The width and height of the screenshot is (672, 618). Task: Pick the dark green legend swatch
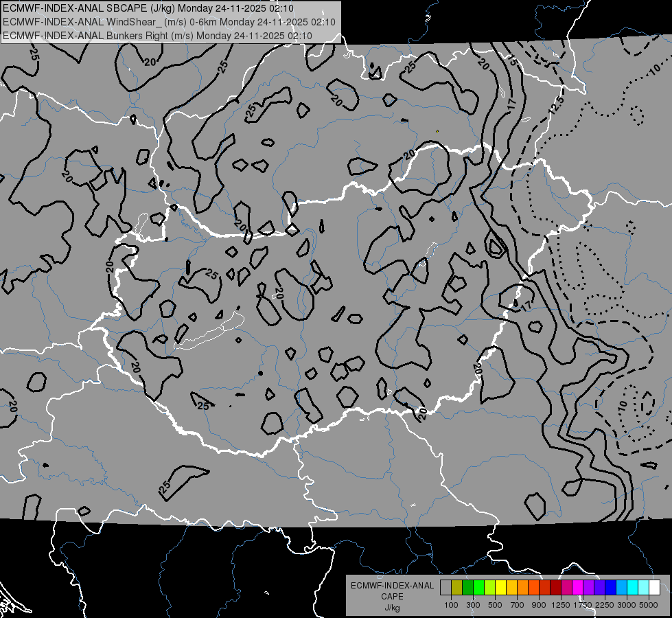[467, 587]
